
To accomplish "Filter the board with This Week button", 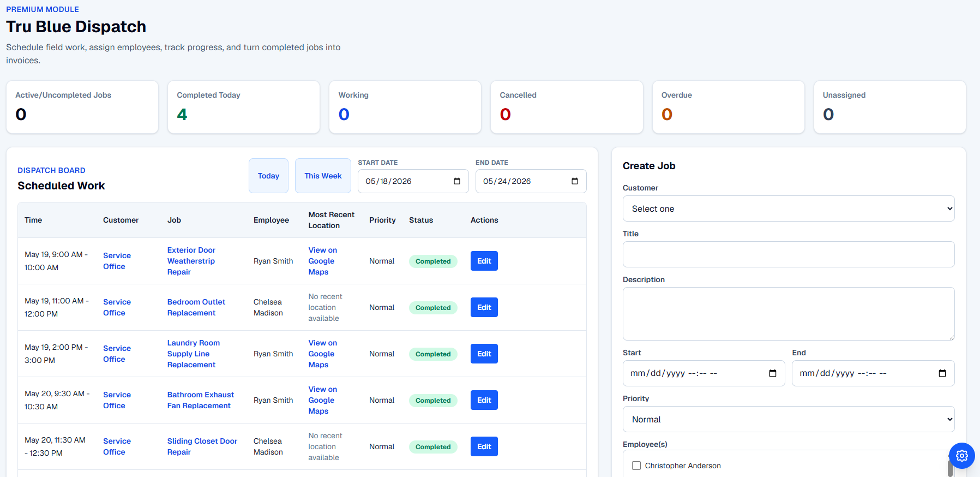I will click(323, 176).
